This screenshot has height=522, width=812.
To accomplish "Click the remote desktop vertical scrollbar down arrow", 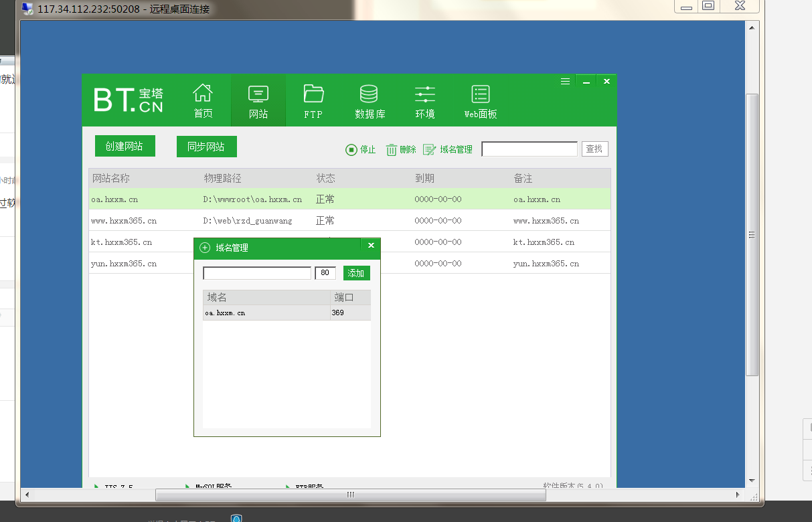I will [x=752, y=481].
